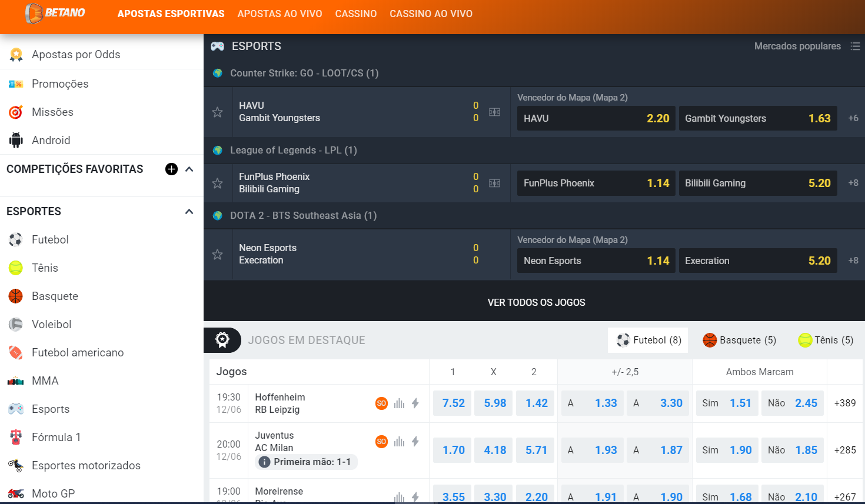Click the Betano logo

tap(55, 13)
